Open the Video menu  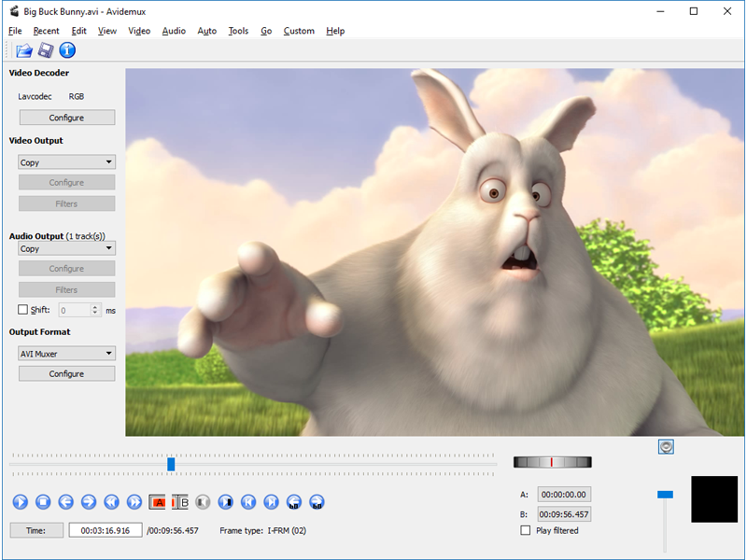coord(138,31)
